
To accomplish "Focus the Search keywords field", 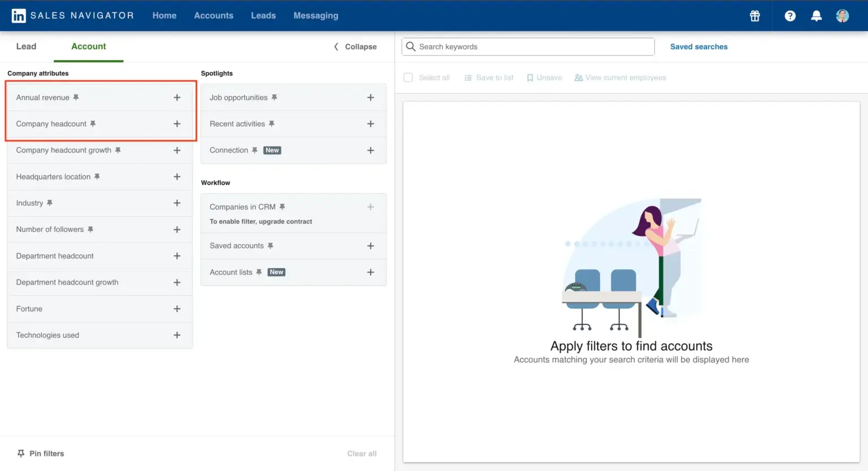I will [528, 46].
